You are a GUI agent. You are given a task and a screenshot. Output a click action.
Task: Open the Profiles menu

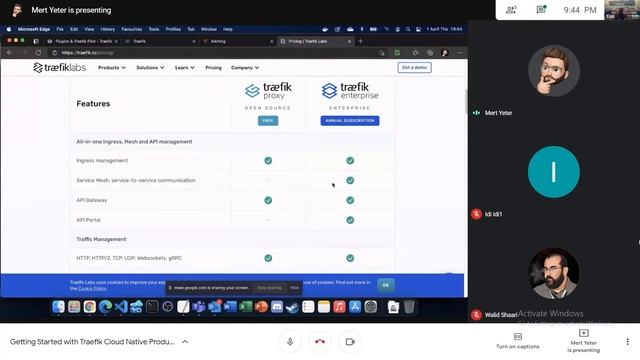(x=173, y=29)
